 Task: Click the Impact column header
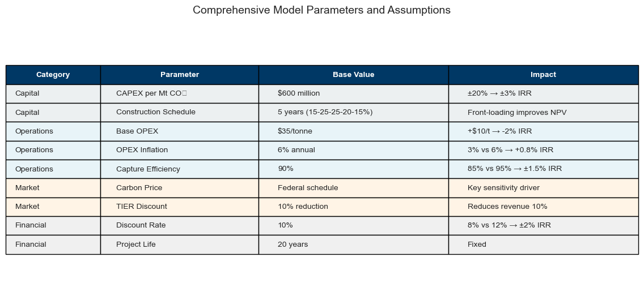(x=543, y=75)
